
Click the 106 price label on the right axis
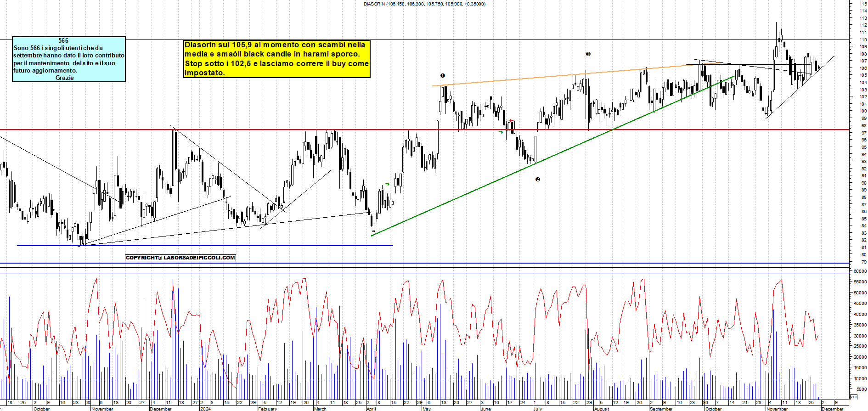click(x=863, y=68)
